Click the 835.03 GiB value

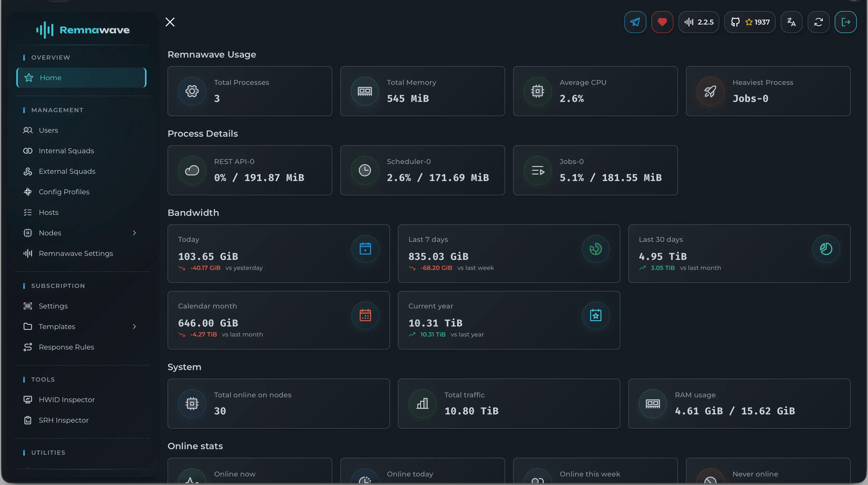coord(438,257)
